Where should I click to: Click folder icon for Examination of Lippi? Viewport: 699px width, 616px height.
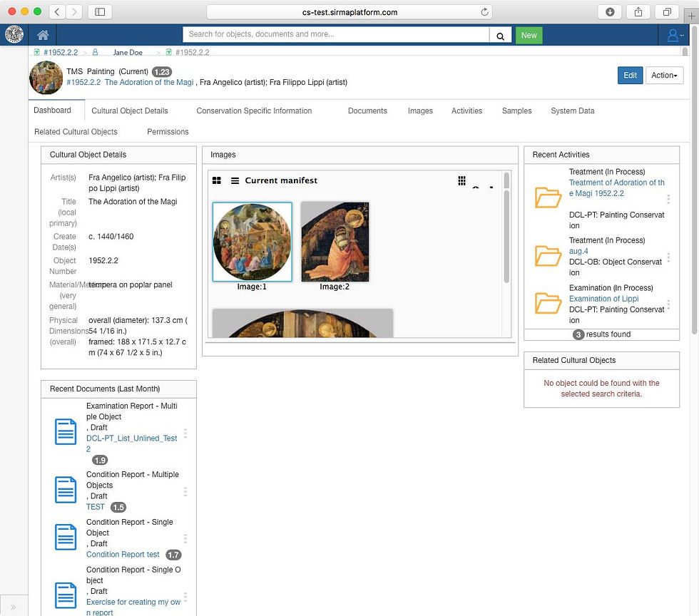[x=548, y=303]
